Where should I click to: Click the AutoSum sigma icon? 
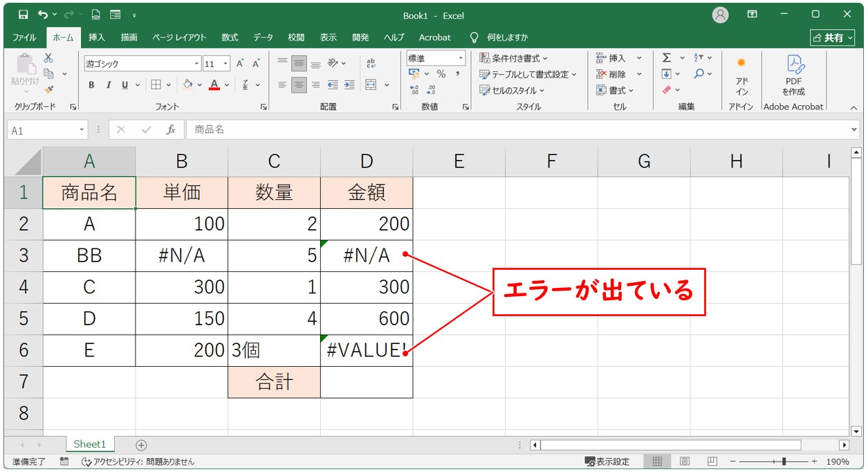666,58
